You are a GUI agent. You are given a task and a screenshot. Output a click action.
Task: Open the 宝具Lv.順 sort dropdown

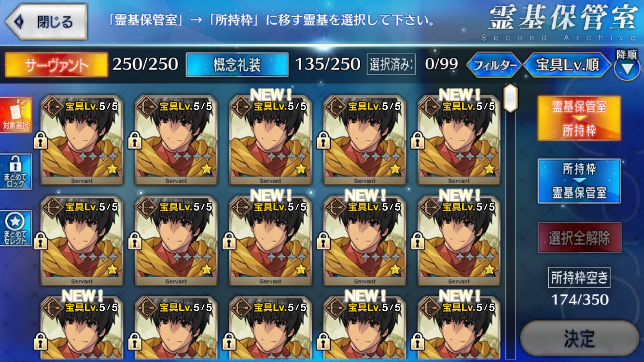tap(567, 65)
